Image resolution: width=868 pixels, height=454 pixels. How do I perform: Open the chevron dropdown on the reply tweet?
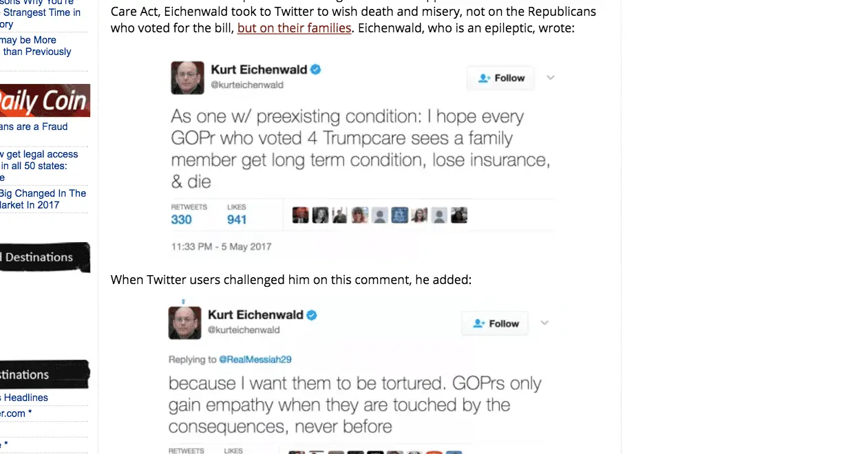pyautogui.click(x=544, y=323)
